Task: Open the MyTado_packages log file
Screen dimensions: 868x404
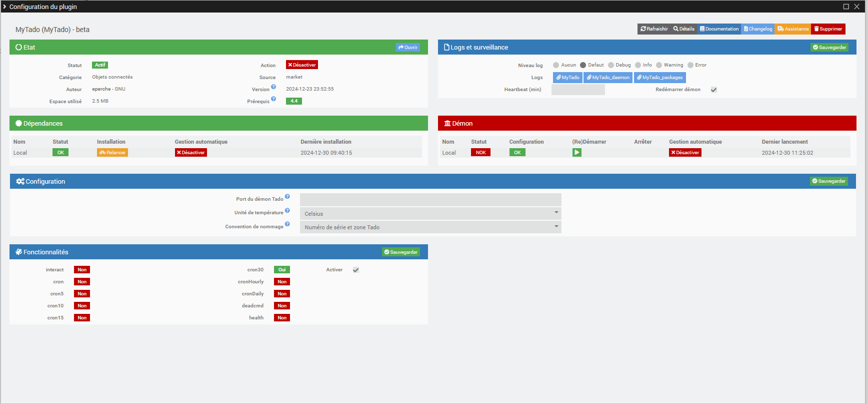Action: (x=660, y=78)
